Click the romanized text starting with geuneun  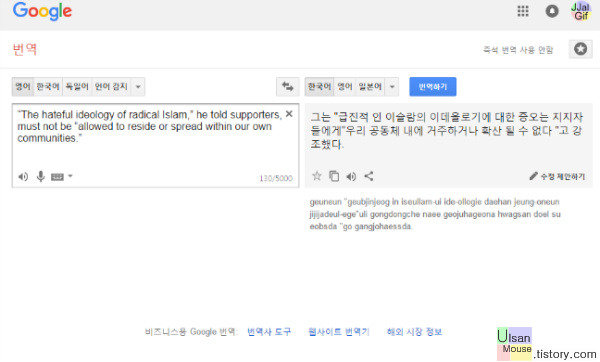[x=435, y=214]
